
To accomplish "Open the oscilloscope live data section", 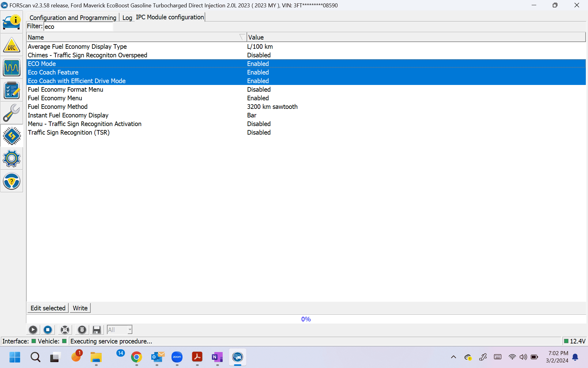I will (12, 67).
